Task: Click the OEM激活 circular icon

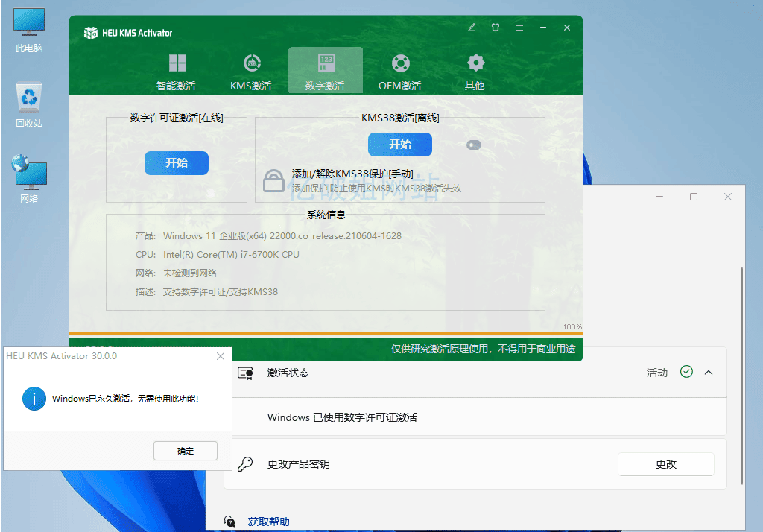Action: pyautogui.click(x=400, y=63)
